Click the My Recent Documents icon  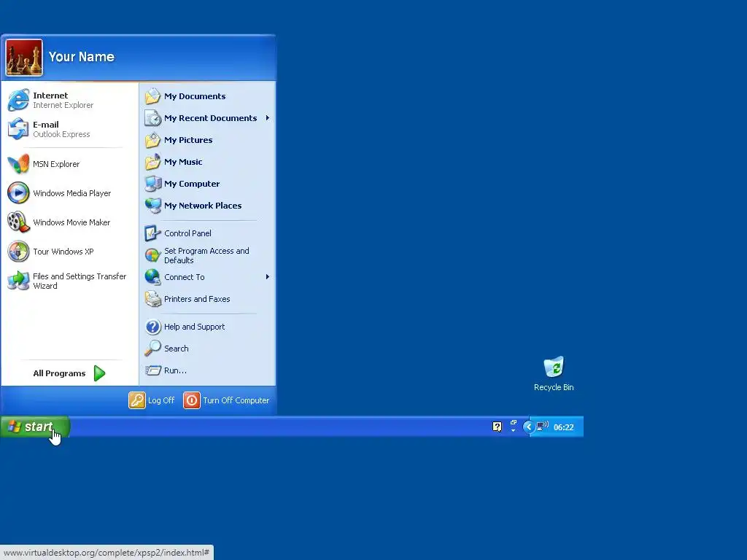click(x=153, y=118)
